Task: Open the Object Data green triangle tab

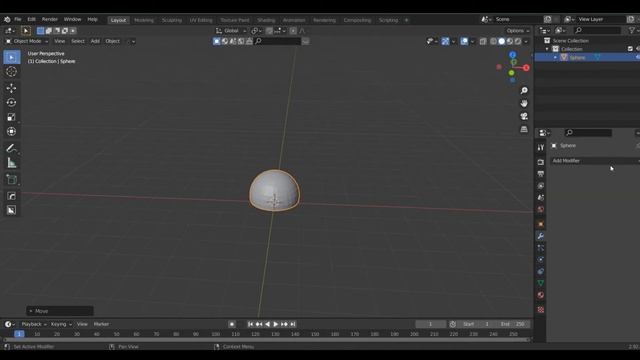Action: coord(540,283)
